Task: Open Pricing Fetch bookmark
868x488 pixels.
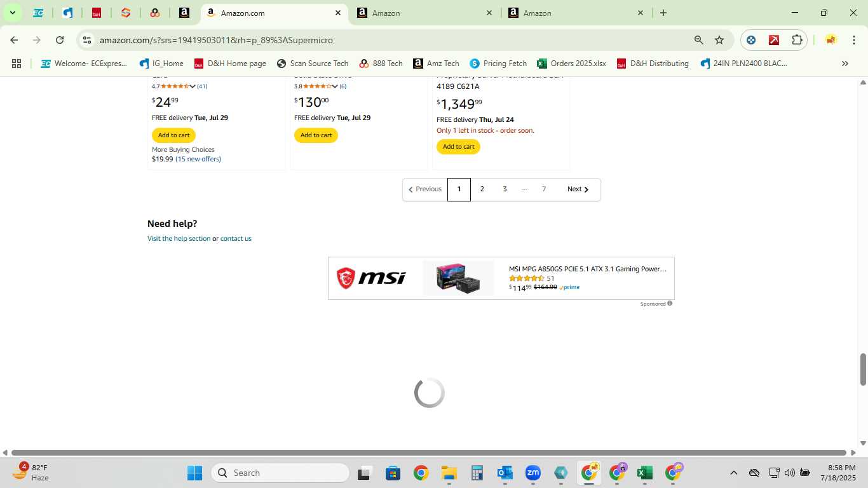Action: [x=498, y=64]
